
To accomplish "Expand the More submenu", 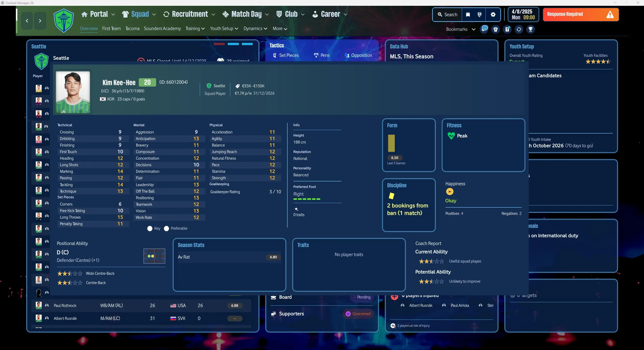I will (280, 28).
